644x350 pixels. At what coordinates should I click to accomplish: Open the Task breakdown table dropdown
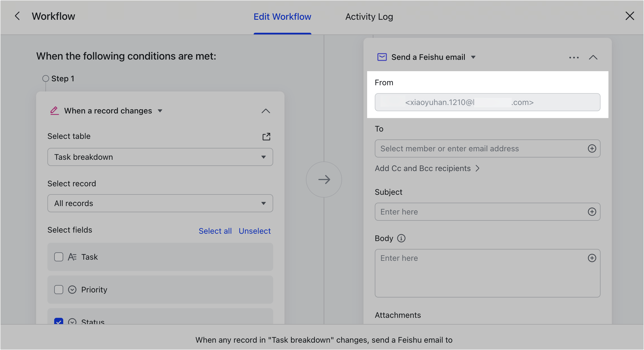[160, 157]
